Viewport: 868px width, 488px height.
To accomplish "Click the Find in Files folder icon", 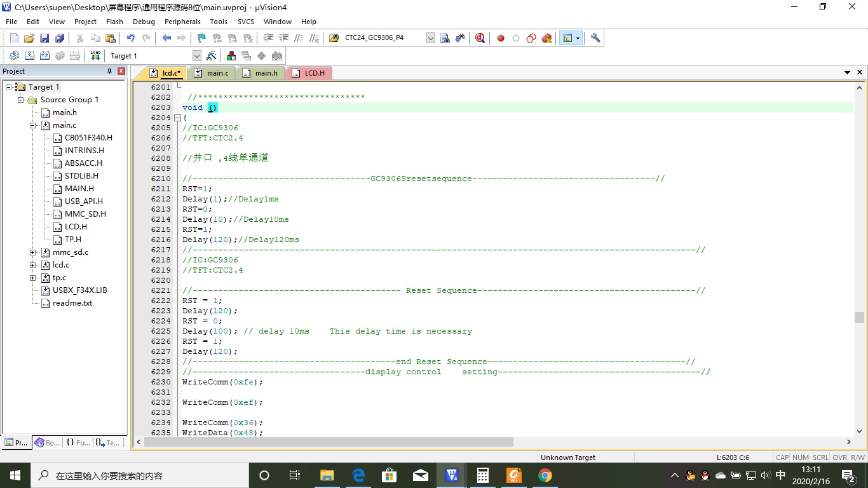I will click(x=334, y=38).
